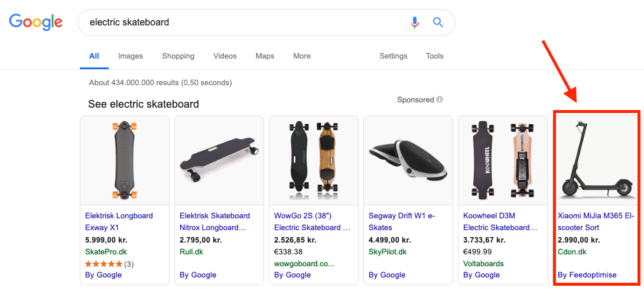The width and height of the screenshot is (644, 297).
Task: Open Elektrisk Longboard Exway X1 link
Action: click(119, 221)
